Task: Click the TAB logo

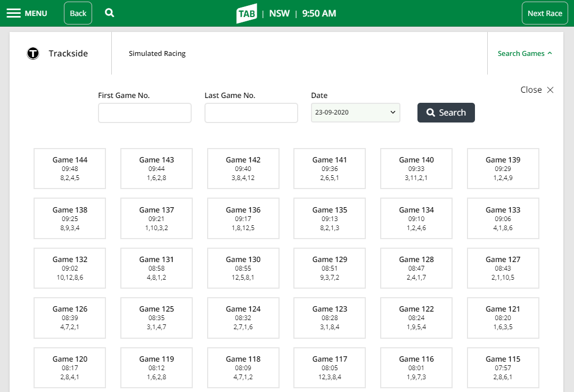Action: [247, 13]
